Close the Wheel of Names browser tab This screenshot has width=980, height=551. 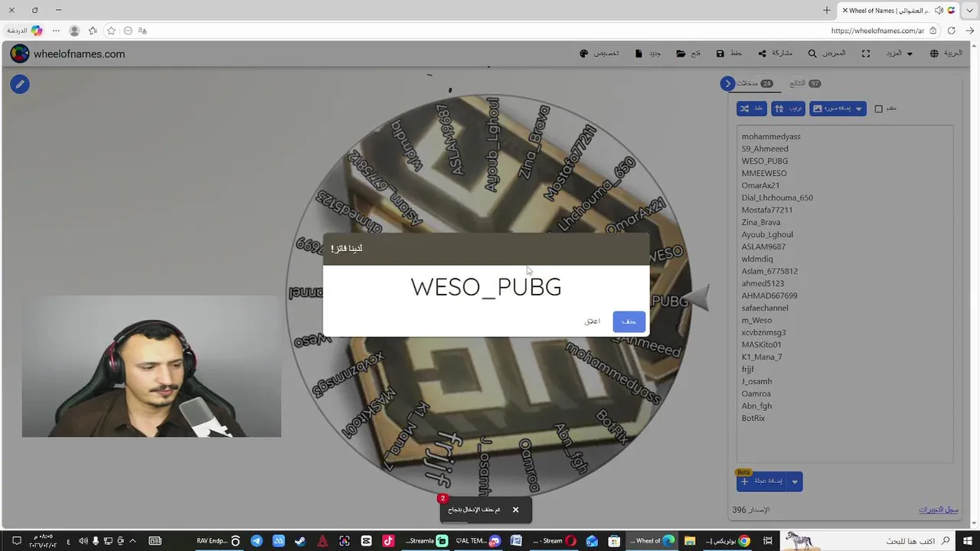point(845,10)
